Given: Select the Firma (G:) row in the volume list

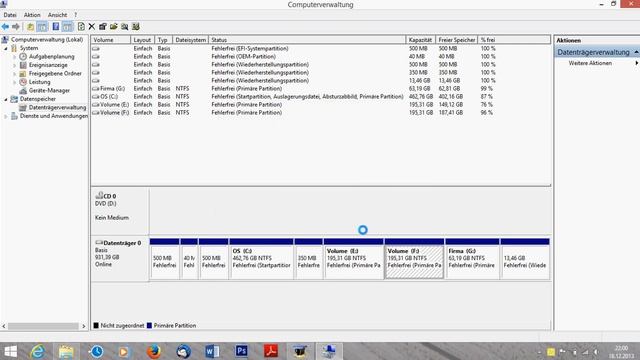Looking at the screenshot, I should [x=320, y=89].
